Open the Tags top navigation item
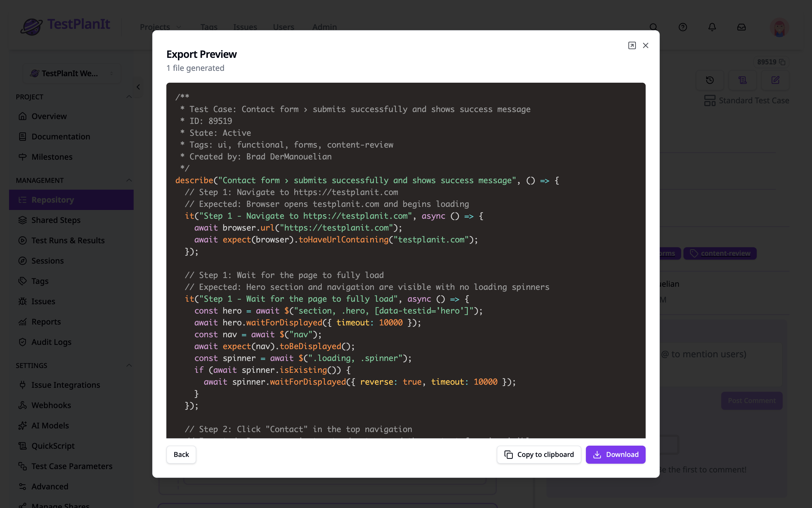The width and height of the screenshot is (812, 508). [x=209, y=27]
